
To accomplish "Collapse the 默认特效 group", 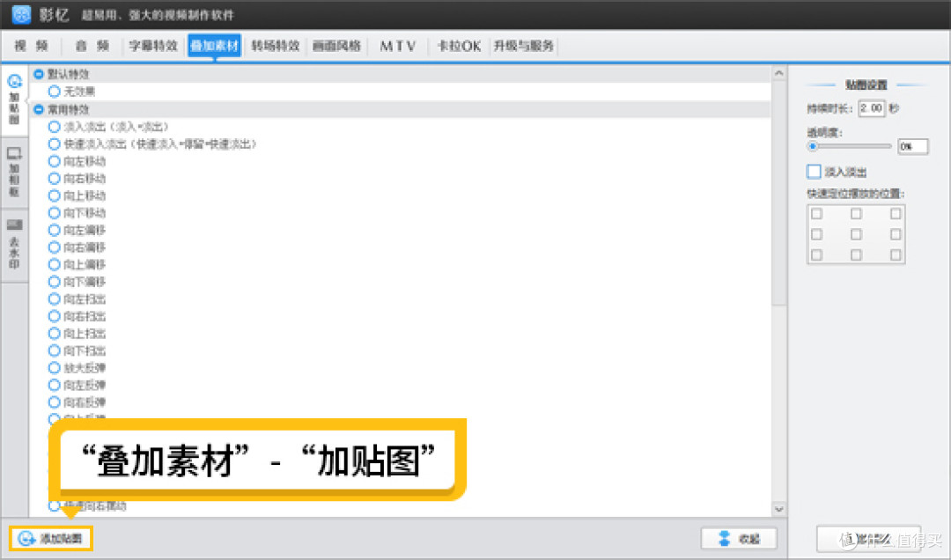I will click(x=39, y=74).
